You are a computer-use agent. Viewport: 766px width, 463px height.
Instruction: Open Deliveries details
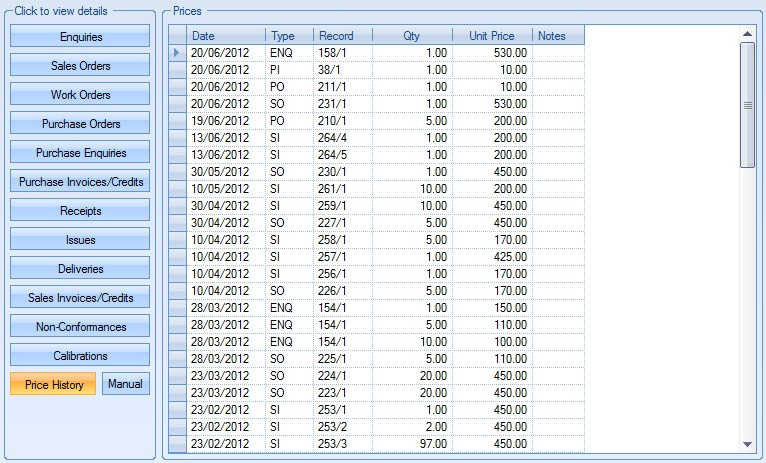(x=80, y=269)
